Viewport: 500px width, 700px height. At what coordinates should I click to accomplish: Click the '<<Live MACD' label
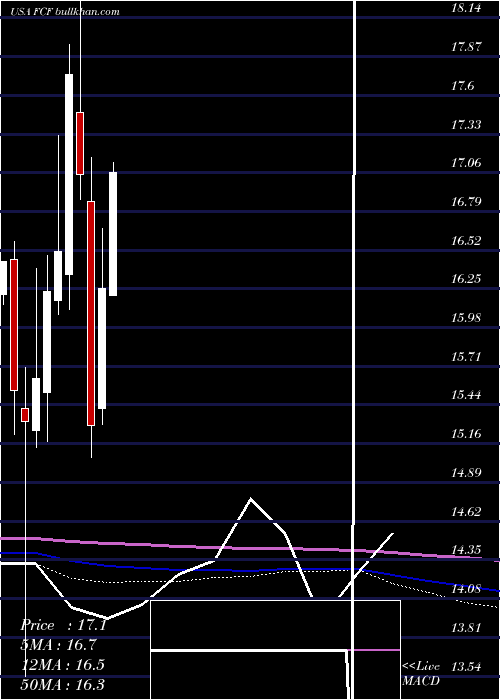[421, 673]
